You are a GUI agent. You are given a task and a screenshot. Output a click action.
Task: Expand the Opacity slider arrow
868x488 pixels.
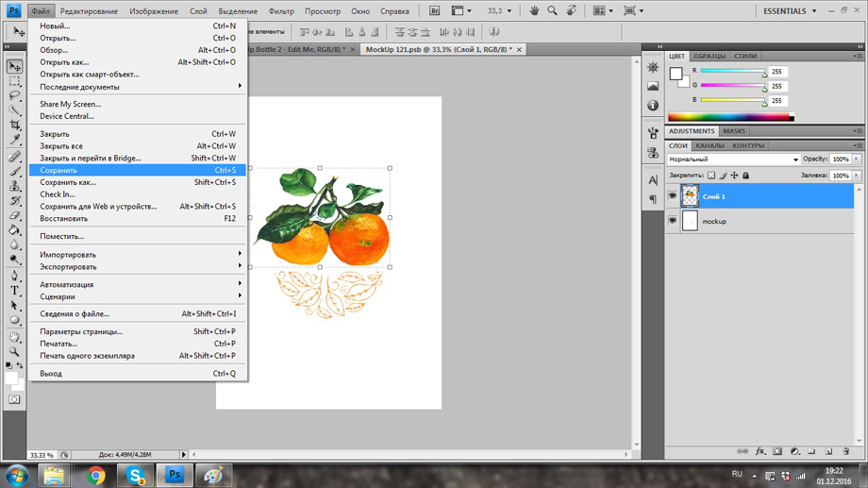pos(857,160)
